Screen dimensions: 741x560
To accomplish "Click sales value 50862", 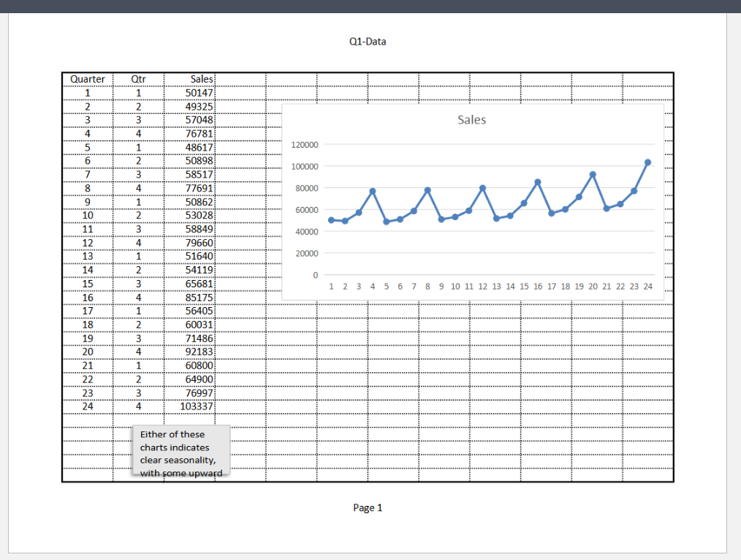I will click(199, 202).
